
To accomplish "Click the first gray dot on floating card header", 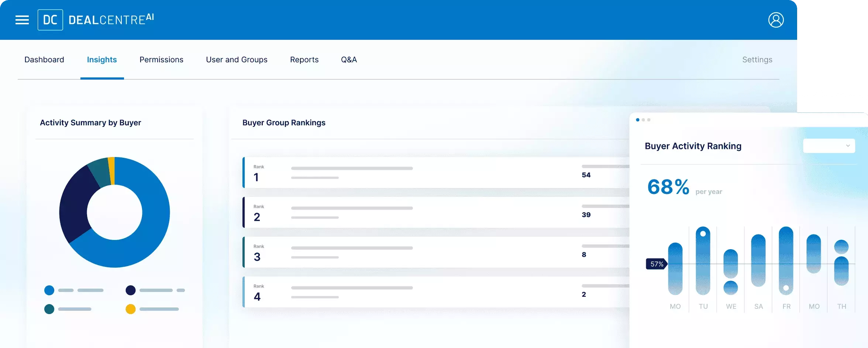I will point(643,120).
